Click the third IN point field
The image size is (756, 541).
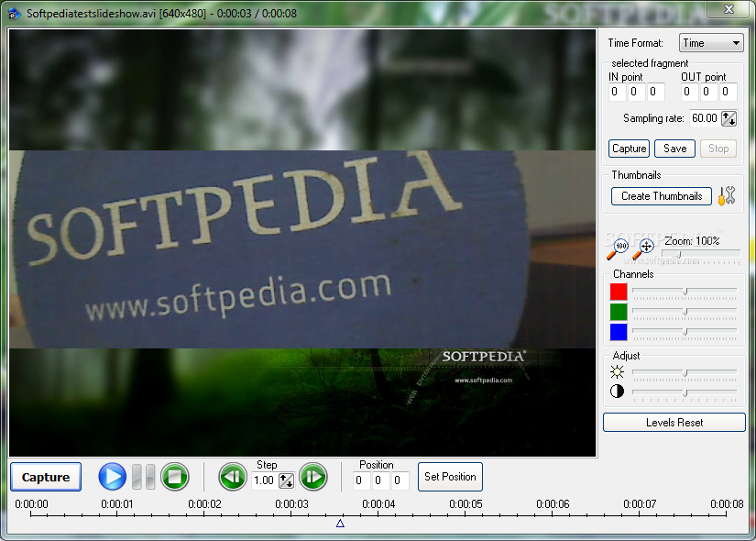655,92
